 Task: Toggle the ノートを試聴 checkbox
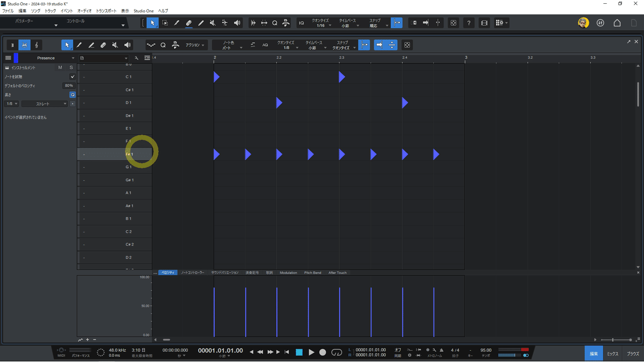click(72, 77)
